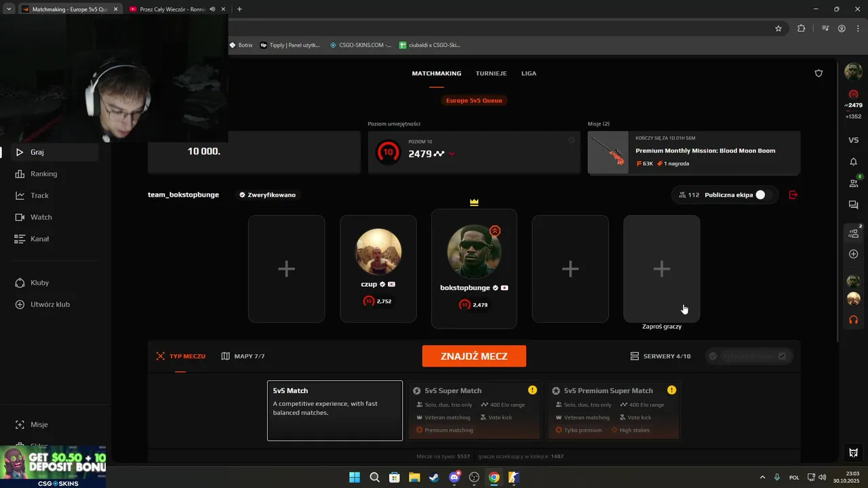Click the first empty party slot plus
The width and height of the screenshot is (868, 488).
(x=286, y=269)
